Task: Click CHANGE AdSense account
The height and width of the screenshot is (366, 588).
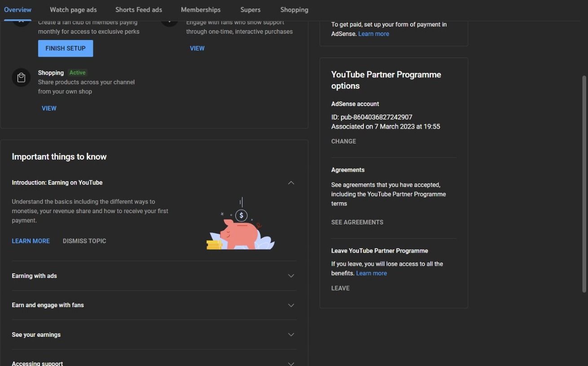Action: pyautogui.click(x=344, y=141)
